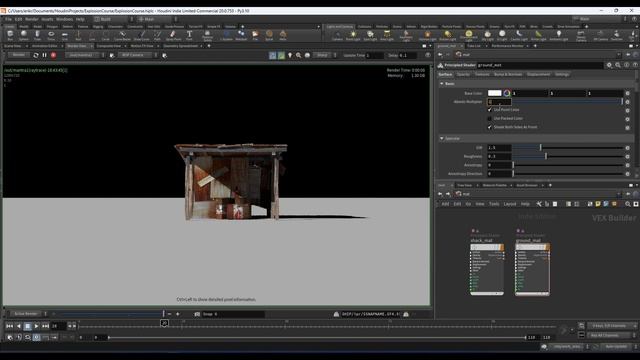Select the Tube shelf tool
The width and height of the screenshot is (640, 360).
(x=37, y=36)
